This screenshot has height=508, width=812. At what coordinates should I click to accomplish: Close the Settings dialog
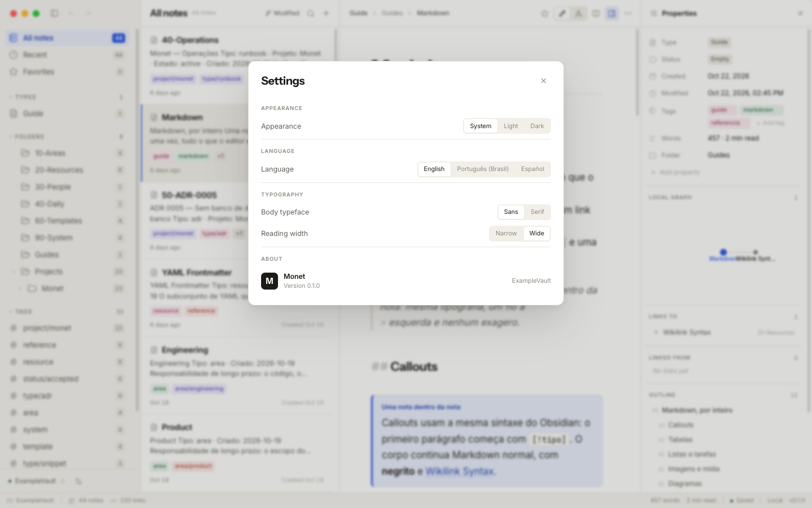pos(544,81)
